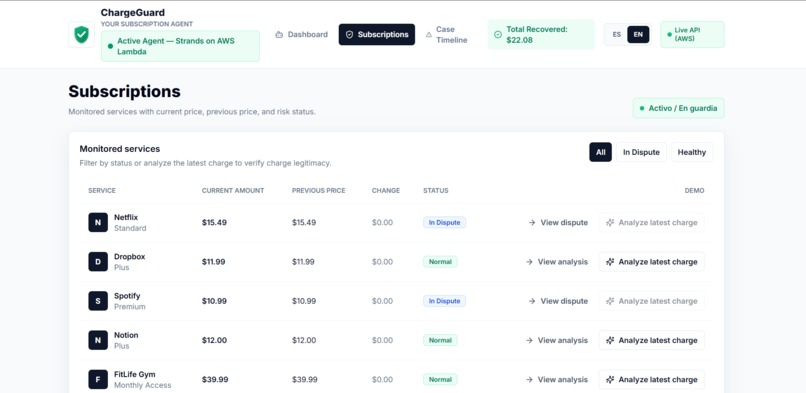The height and width of the screenshot is (393, 806).
Task: View analysis for FitLife Gym
Action: 557,379
